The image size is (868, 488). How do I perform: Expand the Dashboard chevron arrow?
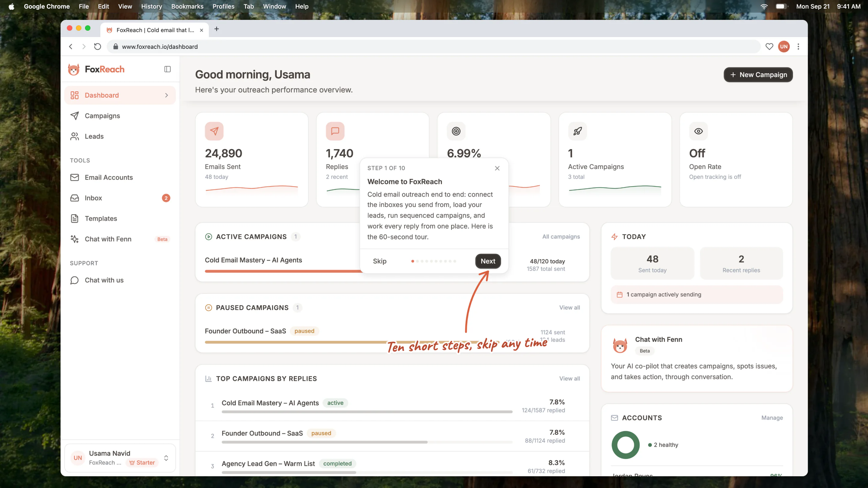pyautogui.click(x=166, y=95)
